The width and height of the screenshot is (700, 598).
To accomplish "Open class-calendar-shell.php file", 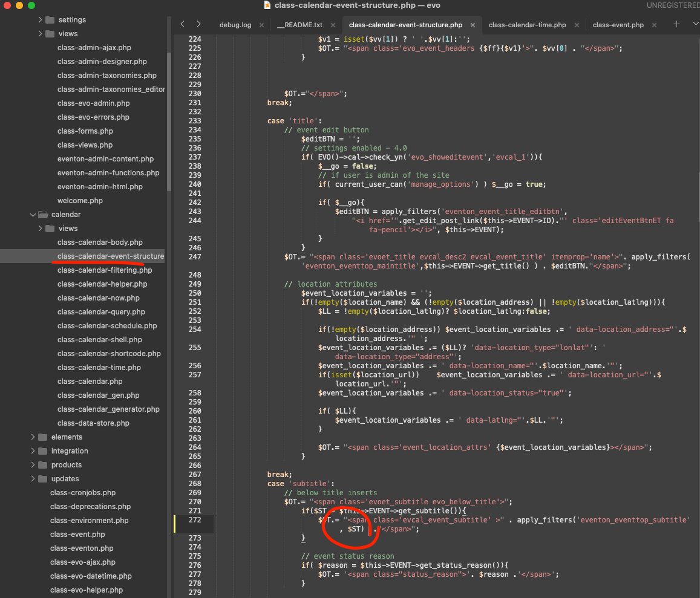I will point(100,339).
